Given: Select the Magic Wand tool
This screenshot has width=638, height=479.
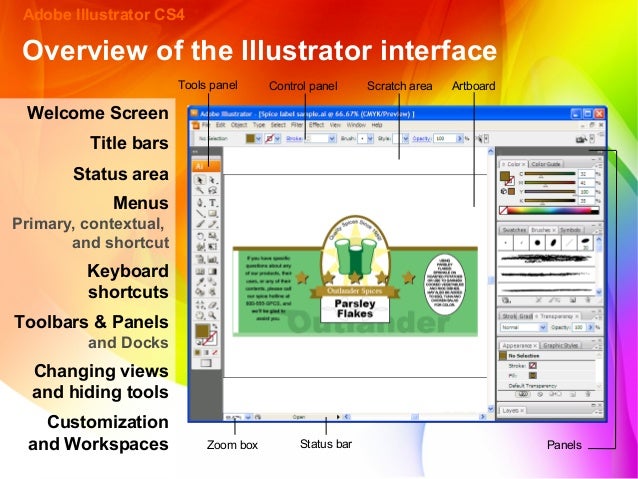Looking at the screenshot, I should click(200, 190).
